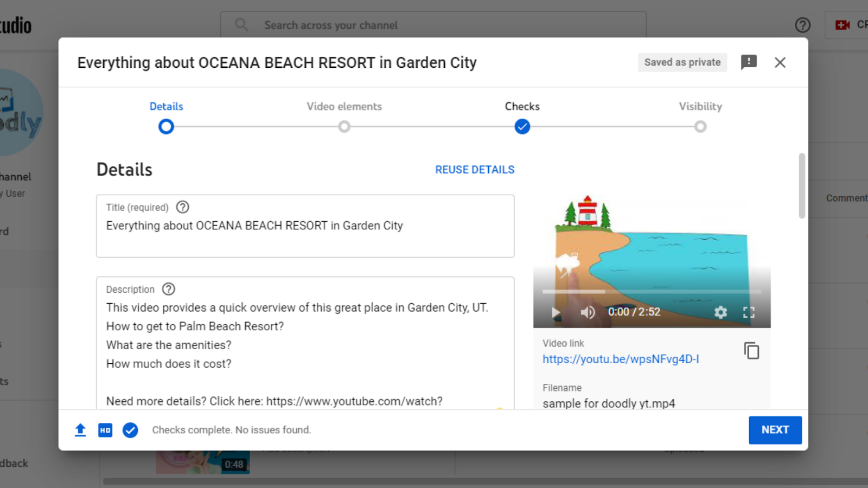The width and height of the screenshot is (868, 488).
Task: Click the NEXT button
Action: [x=775, y=430]
